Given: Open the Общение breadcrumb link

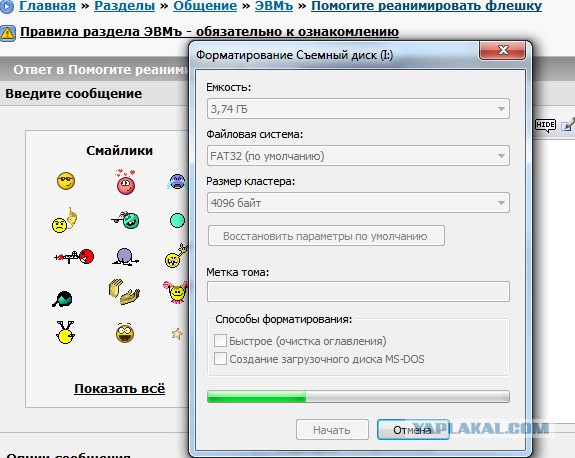Looking at the screenshot, I should (x=205, y=6).
